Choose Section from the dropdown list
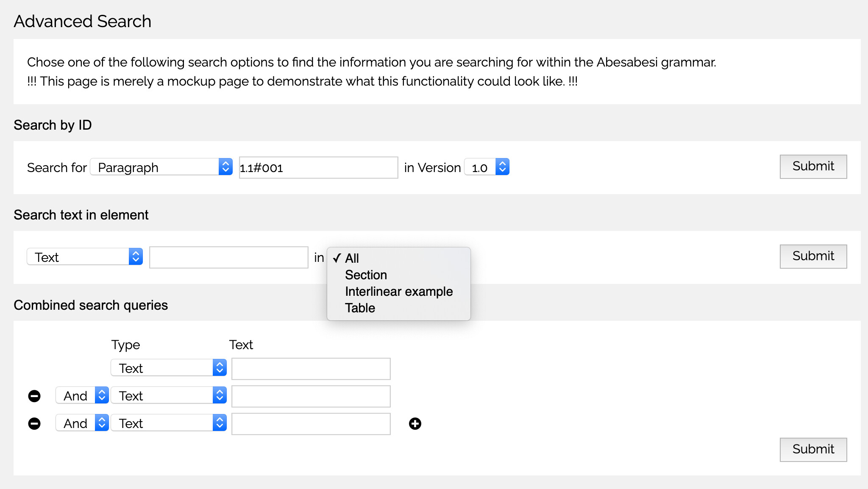Image resolution: width=868 pixels, height=489 pixels. [x=399, y=275]
